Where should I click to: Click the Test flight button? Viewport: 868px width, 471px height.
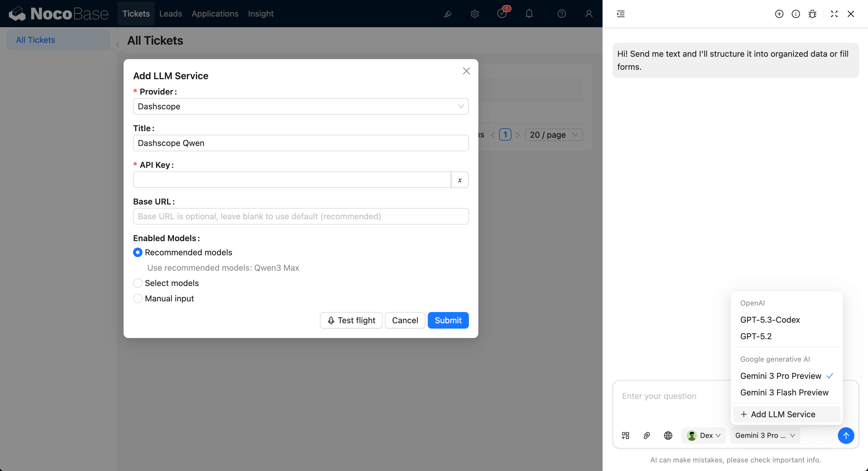[x=351, y=320]
